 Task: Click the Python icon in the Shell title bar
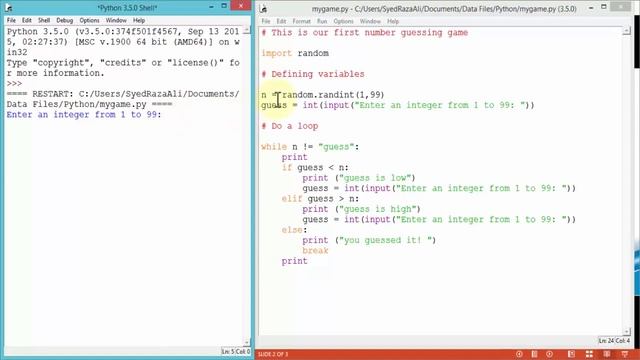(x=8, y=7)
